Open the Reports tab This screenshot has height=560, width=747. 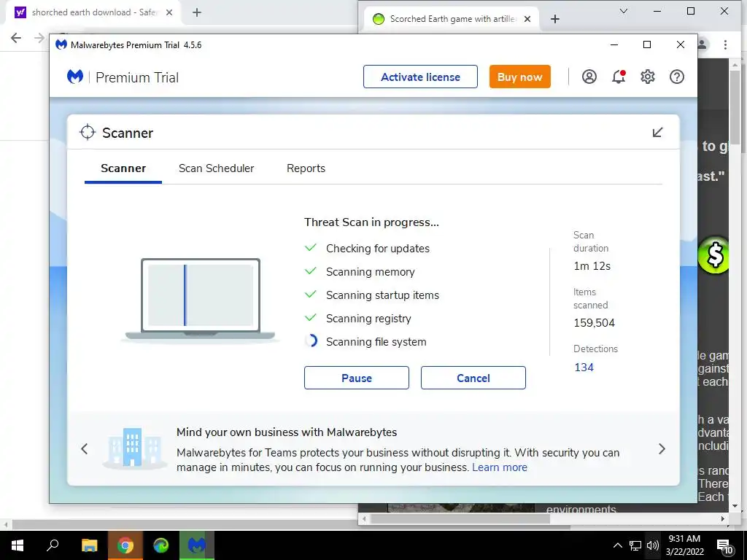click(306, 168)
